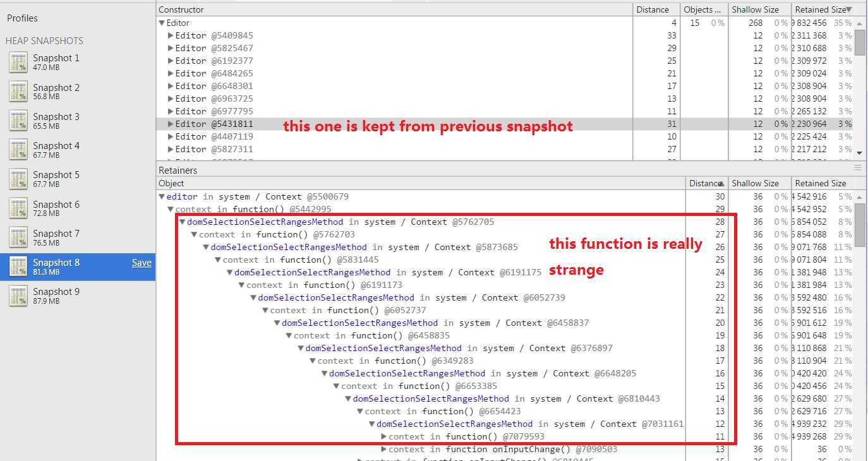This screenshot has width=868, height=461.
Task: Expand Editor @6484265 row
Action: pos(171,73)
